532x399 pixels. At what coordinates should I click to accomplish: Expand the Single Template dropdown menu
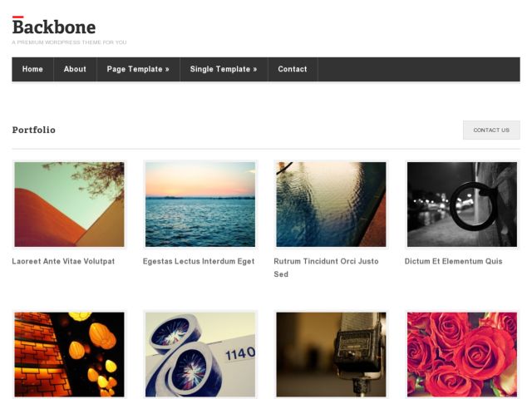(224, 69)
